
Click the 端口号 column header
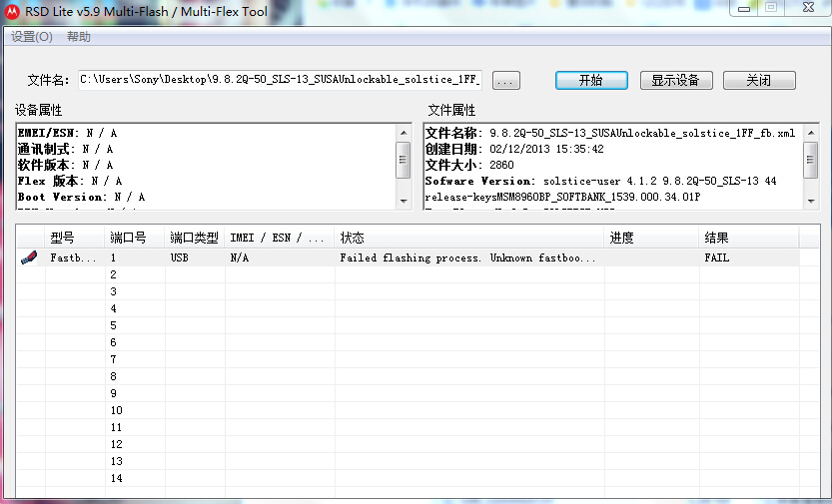point(135,238)
